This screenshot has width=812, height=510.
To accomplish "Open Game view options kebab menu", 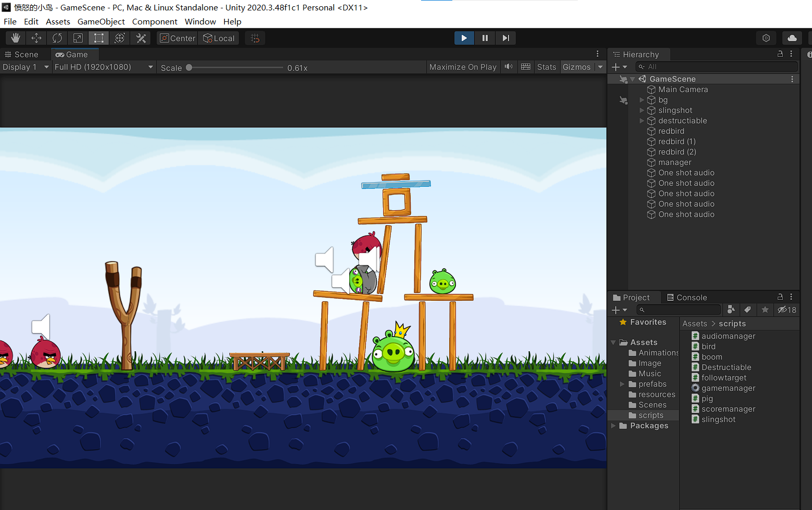I will tap(598, 54).
